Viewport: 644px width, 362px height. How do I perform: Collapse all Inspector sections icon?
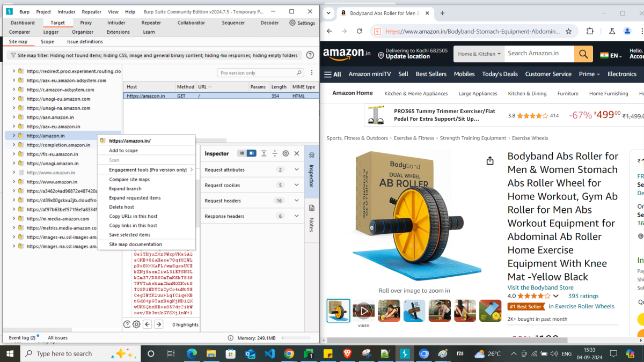click(275, 153)
